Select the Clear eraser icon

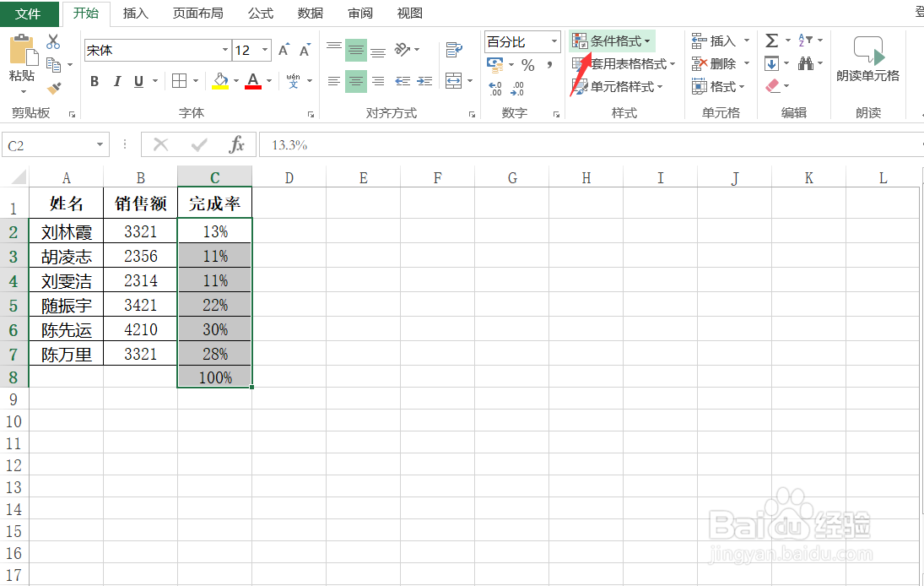[773, 85]
